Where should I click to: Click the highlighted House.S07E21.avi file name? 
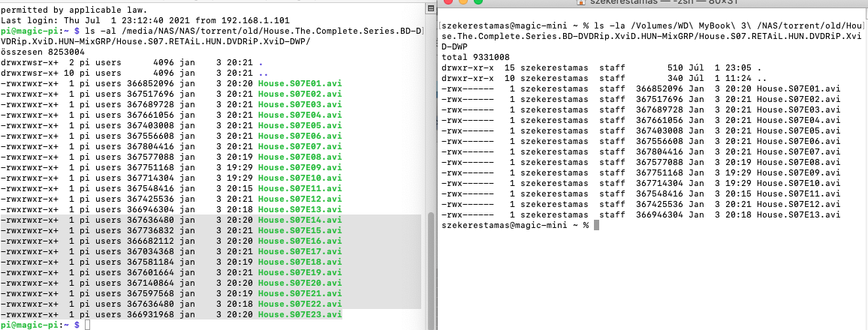pos(300,293)
